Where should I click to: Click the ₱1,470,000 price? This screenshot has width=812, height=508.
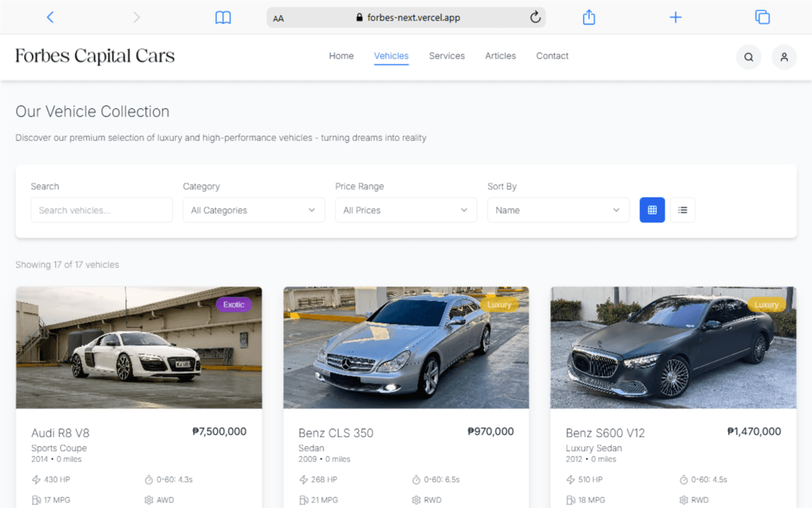click(754, 431)
